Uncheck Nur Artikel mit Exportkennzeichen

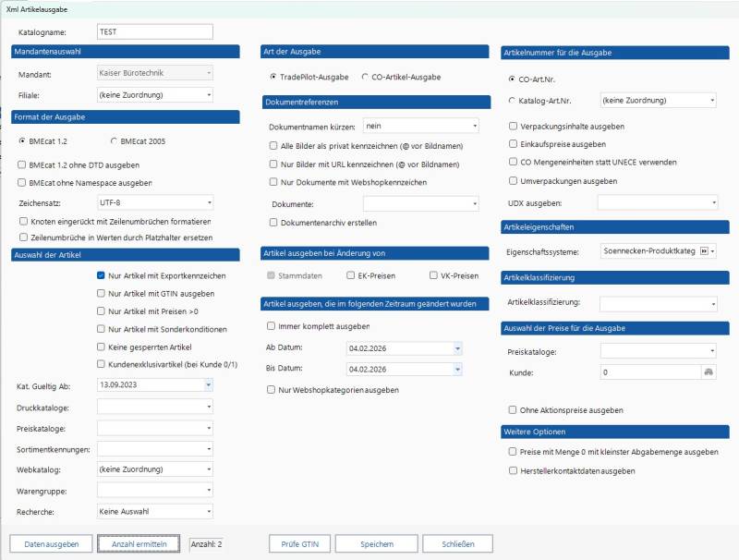102,276
